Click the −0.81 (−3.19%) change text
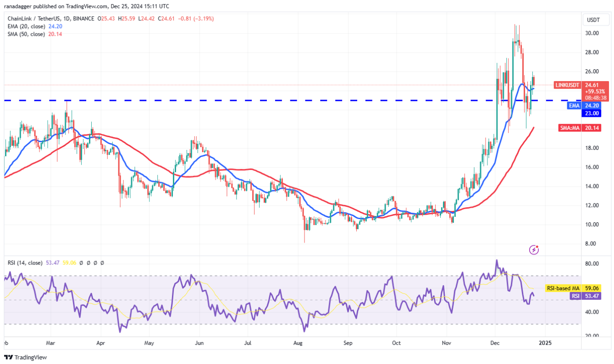The image size is (614, 364). (196, 19)
